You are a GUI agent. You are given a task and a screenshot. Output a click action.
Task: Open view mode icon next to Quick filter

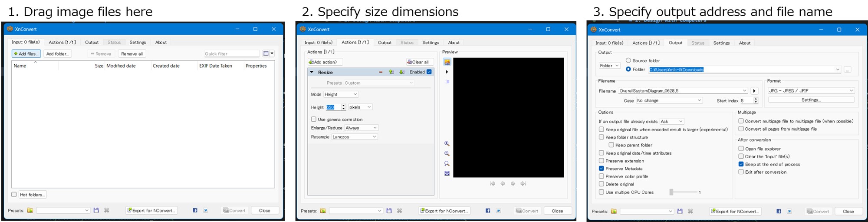point(268,53)
